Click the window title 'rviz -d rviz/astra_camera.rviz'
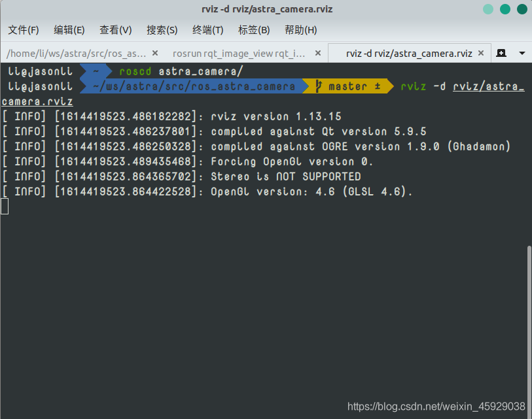This screenshot has width=532, height=419. (267, 9)
